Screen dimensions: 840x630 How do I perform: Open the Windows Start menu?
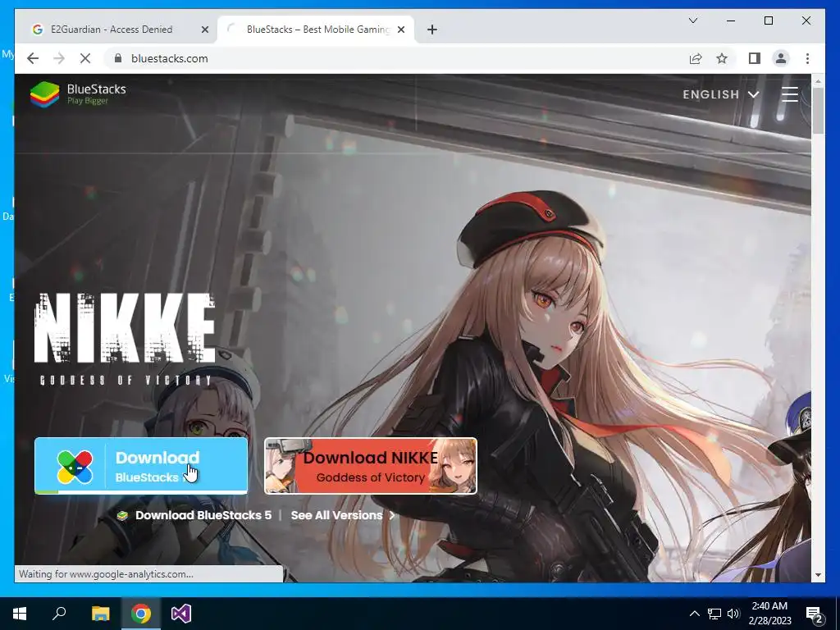(x=20, y=614)
